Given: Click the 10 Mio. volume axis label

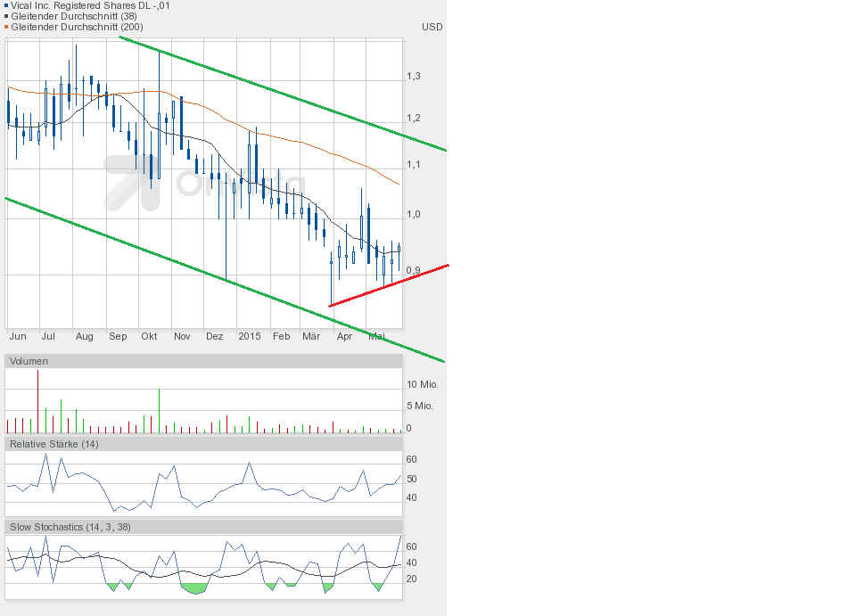Looking at the screenshot, I should tap(421, 384).
